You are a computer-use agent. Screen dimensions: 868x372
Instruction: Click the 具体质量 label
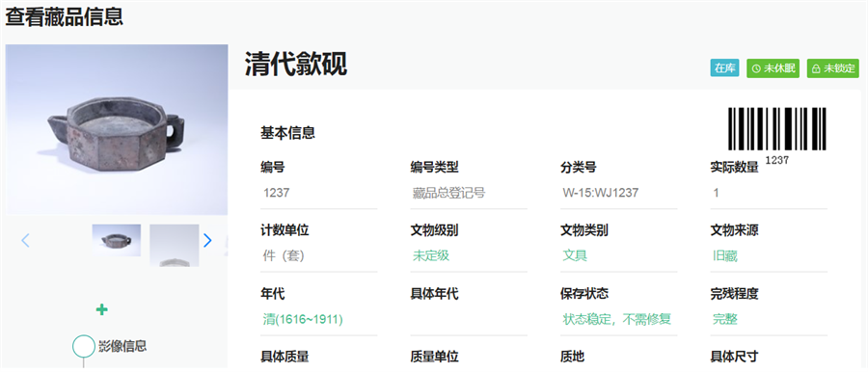pos(285,357)
